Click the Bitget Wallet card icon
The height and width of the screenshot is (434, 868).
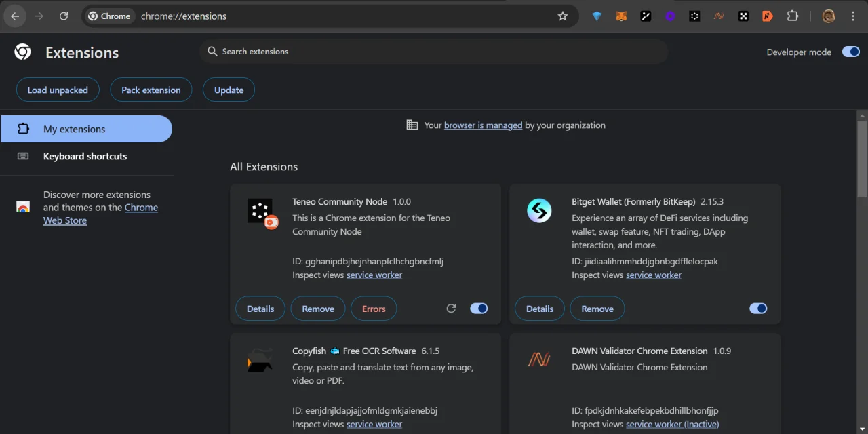coord(540,211)
